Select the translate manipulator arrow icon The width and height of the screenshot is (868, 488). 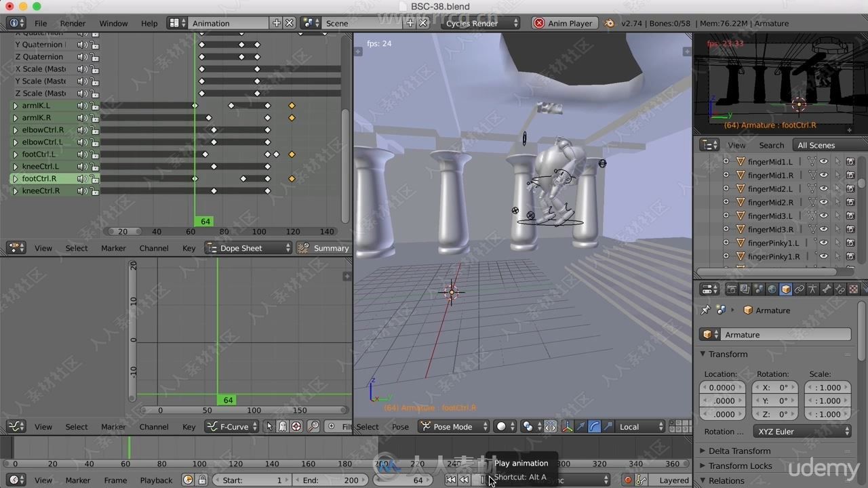[580, 426]
